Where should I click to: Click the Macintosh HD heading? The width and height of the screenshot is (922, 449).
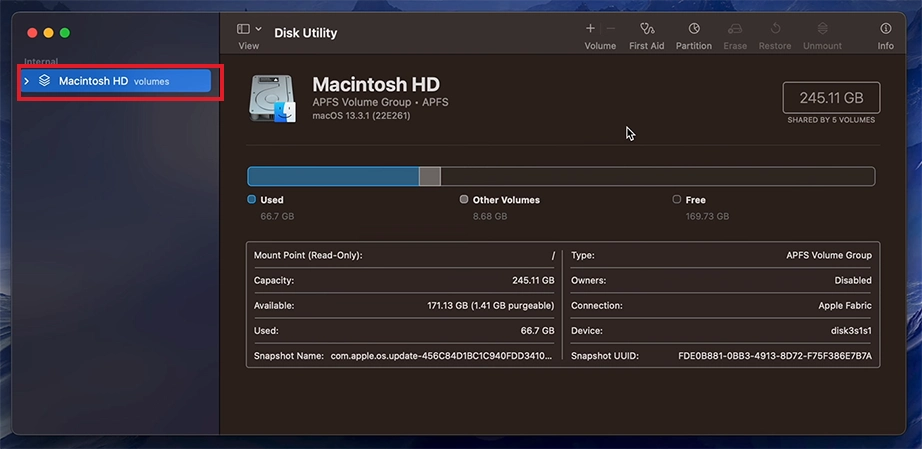coord(376,85)
